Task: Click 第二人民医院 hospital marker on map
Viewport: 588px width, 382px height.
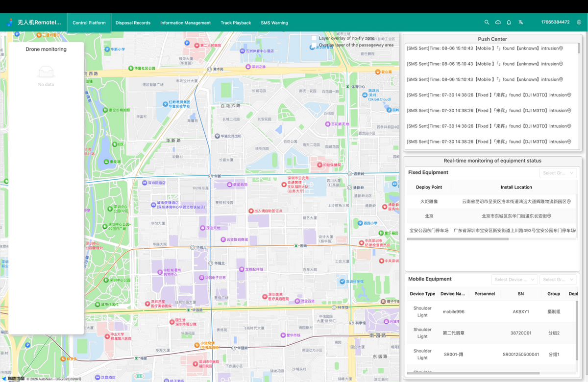Action: coord(197,46)
